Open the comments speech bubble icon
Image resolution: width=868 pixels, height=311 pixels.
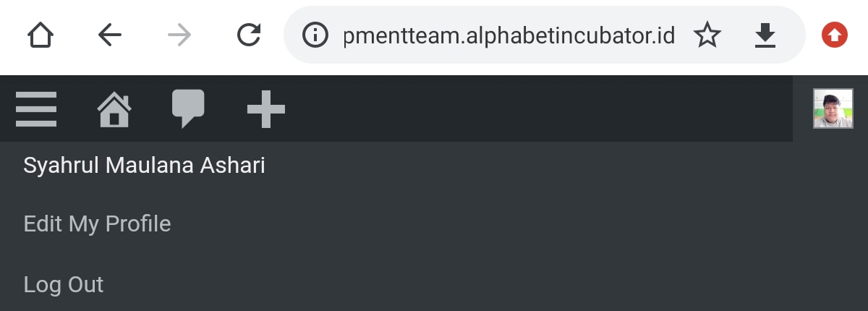click(x=188, y=109)
